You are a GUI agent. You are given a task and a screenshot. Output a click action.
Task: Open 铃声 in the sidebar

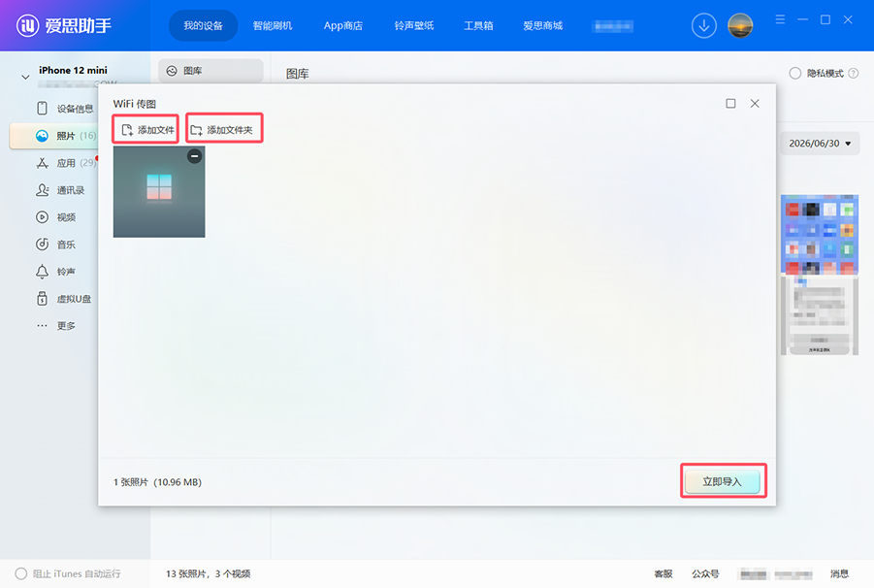coord(55,272)
